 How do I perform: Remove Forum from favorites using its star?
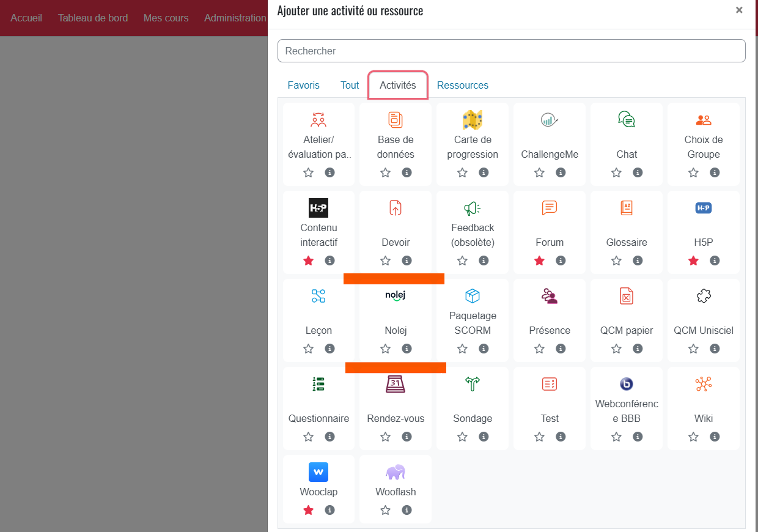point(539,260)
